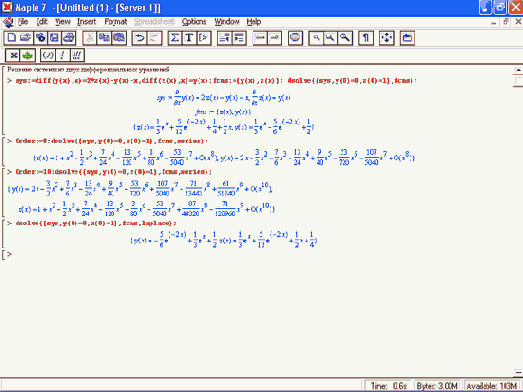
Task: Toggle the paragraph mark ¶ display
Action: tap(366, 38)
